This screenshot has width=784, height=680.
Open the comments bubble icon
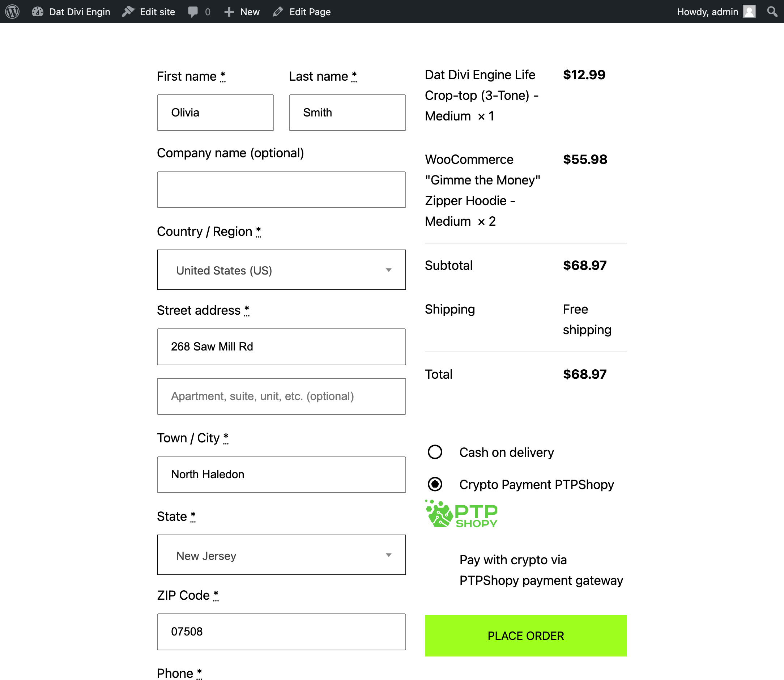point(193,12)
